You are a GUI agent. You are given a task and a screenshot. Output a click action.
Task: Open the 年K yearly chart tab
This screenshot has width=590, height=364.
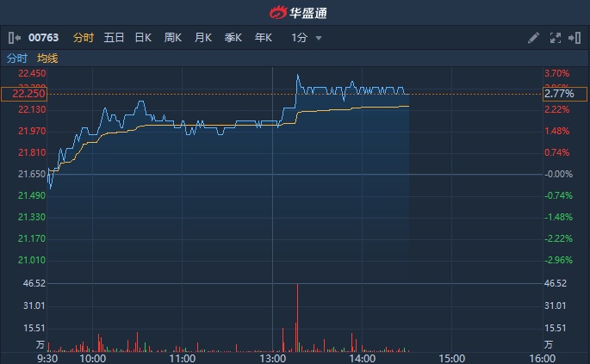pyautogui.click(x=264, y=38)
